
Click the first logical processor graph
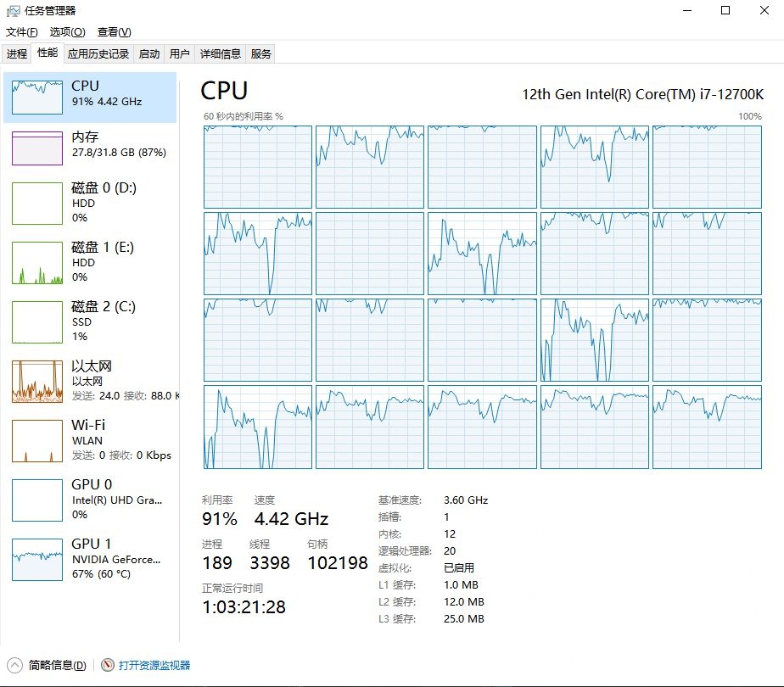coord(258,167)
